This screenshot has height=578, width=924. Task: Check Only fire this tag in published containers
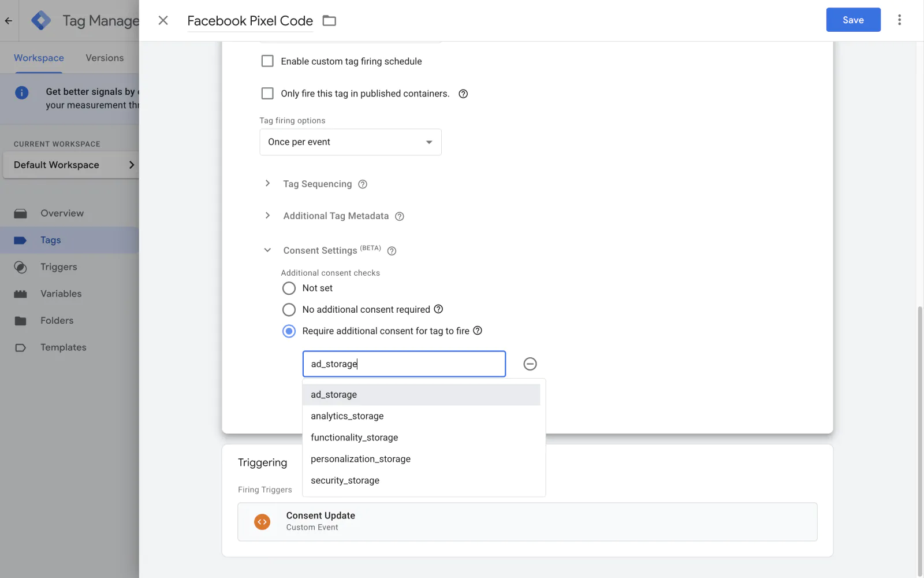267,94
